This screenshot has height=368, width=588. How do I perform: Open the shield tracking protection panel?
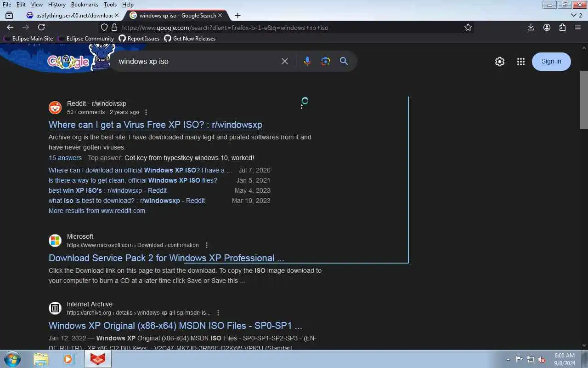104,28
